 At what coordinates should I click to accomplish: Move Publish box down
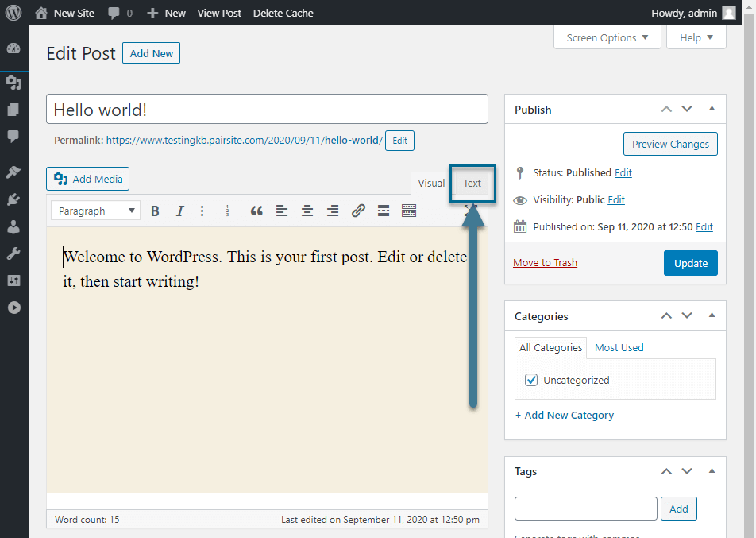(x=687, y=109)
